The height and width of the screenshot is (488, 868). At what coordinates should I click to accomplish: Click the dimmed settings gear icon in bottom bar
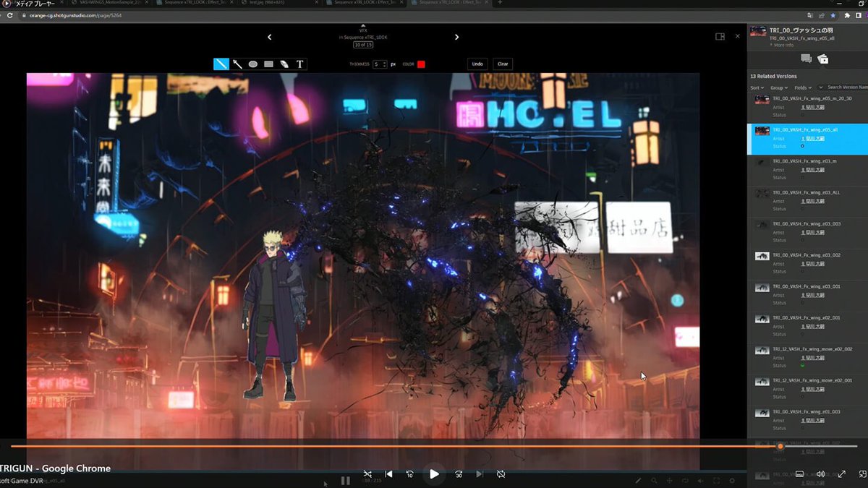click(x=732, y=481)
